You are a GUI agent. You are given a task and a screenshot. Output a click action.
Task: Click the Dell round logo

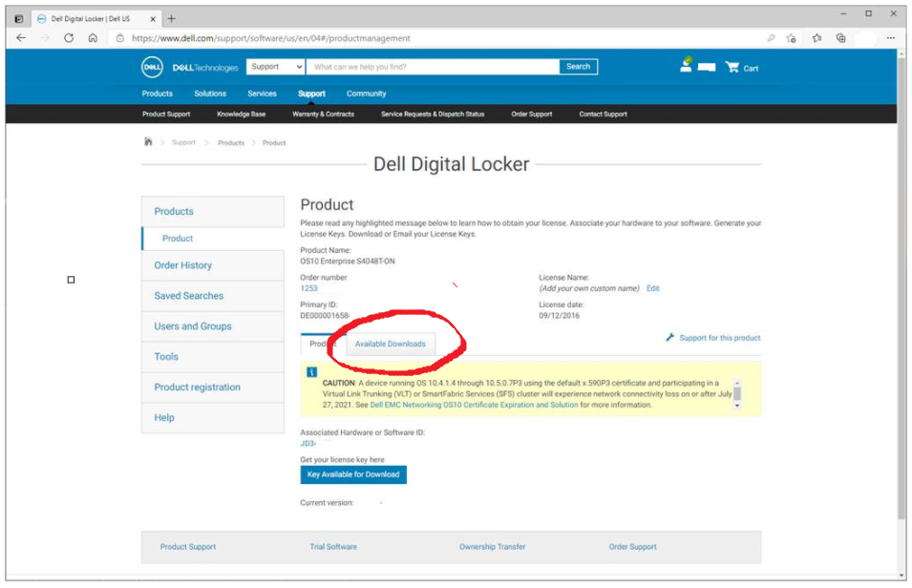click(x=153, y=67)
